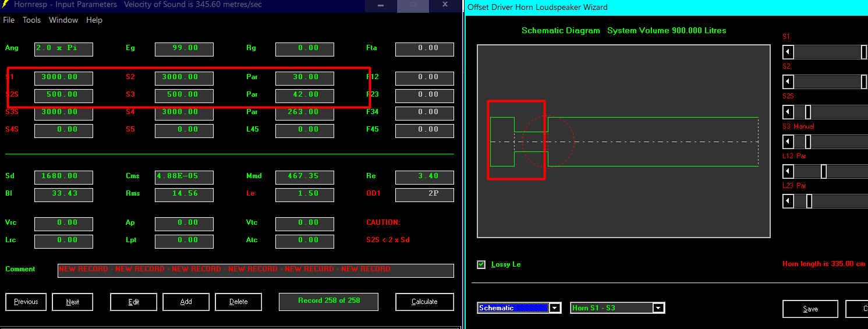Click the Mmd field showing 467.35
This screenshot has height=329, width=868.
(304, 177)
